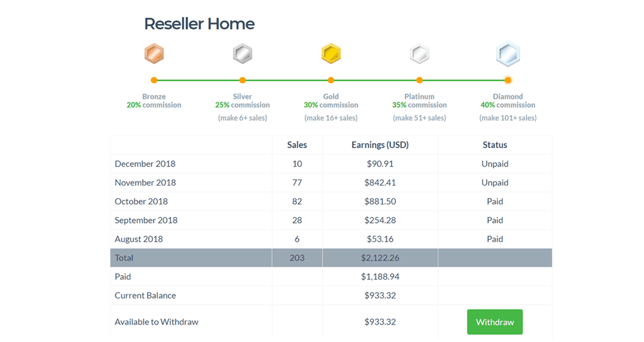Click the Diamond hexagon badge icon
Screen dimensions: 644x342
point(508,54)
